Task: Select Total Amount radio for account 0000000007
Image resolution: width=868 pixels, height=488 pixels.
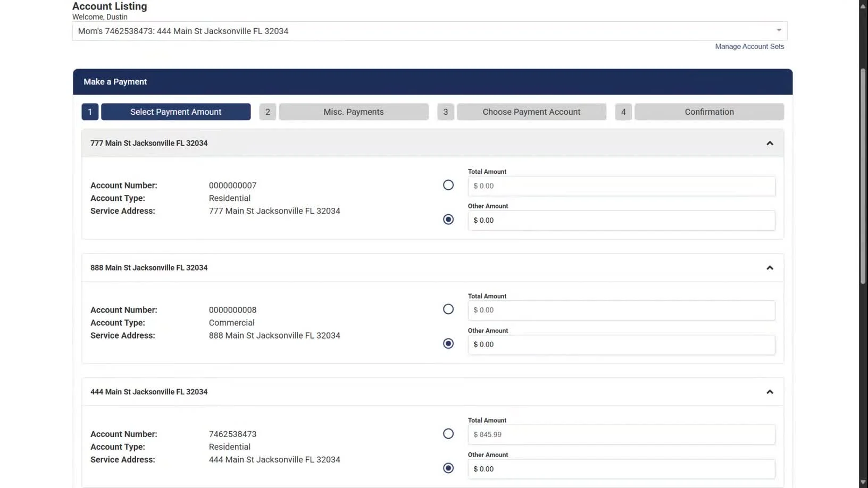Action: click(x=448, y=185)
